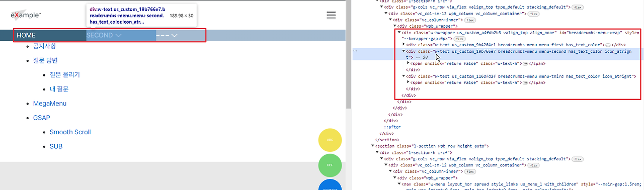This screenshot has height=190, width=644.
Task: Collapse the menu-second div node arrow
Action: (x=404, y=51)
